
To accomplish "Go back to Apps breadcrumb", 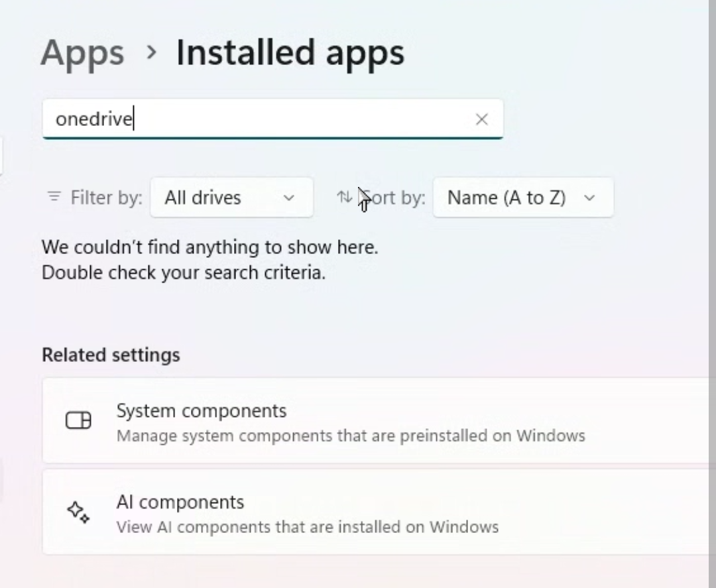I will (x=82, y=53).
